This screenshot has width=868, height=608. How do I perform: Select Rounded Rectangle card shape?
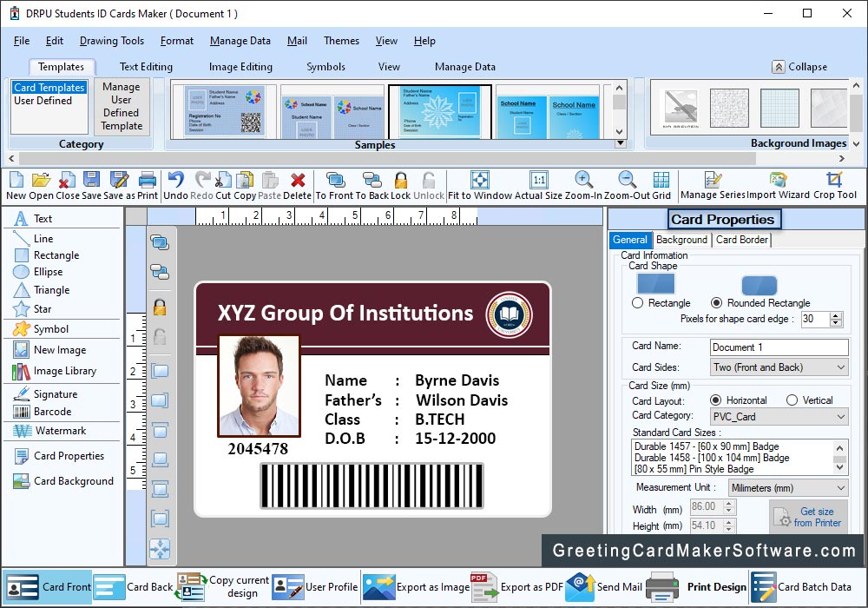pos(716,303)
